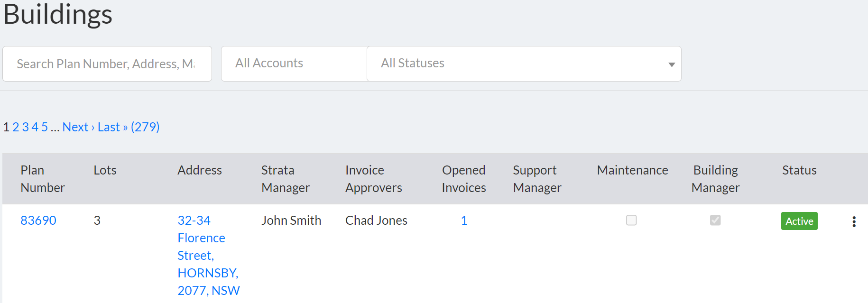Viewport: 868px width, 303px height.
Task: Click the green Active status badge
Action: [x=799, y=221]
